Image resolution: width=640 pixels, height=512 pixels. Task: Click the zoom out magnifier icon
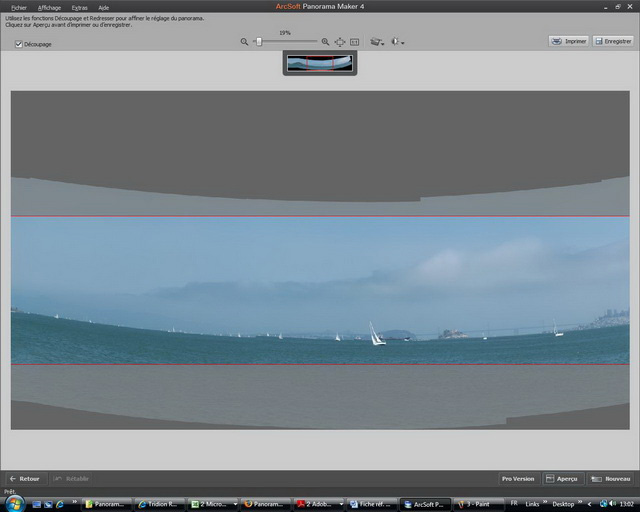(244, 42)
